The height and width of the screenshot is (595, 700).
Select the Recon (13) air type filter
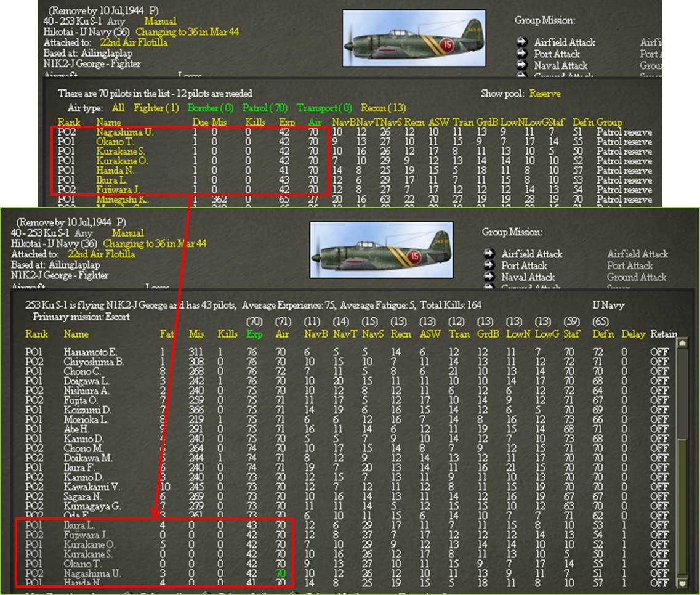[383, 108]
